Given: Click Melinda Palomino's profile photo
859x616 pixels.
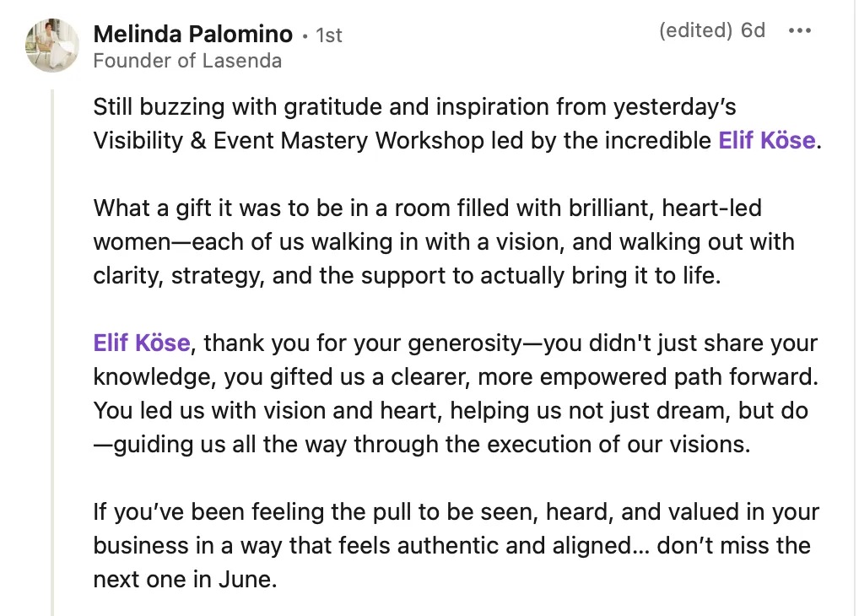Looking at the screenshot, I should coord(52,46).
